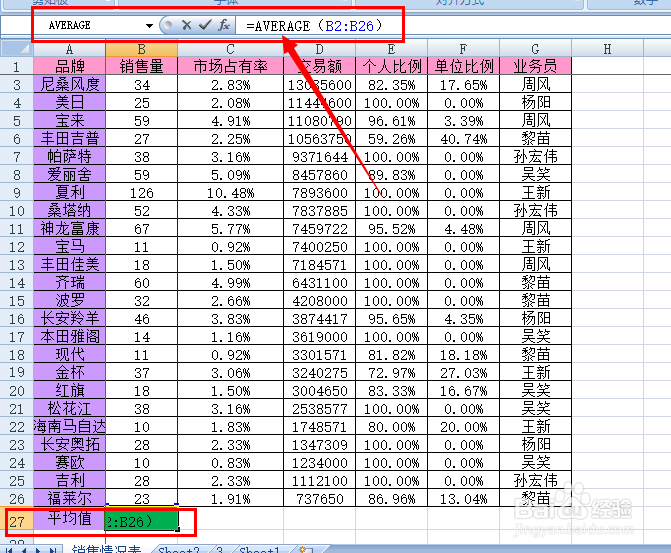Select the sales value 46 cell

(142, 318)
